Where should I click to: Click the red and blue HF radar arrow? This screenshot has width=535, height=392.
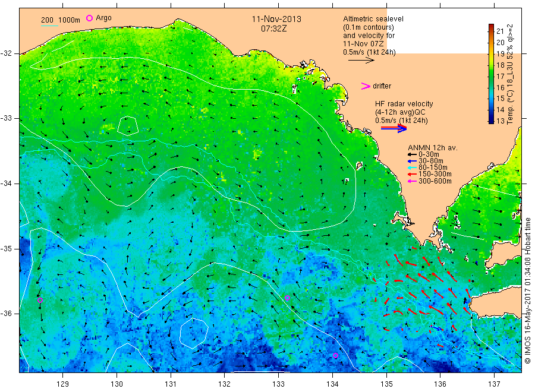[394, 128]
